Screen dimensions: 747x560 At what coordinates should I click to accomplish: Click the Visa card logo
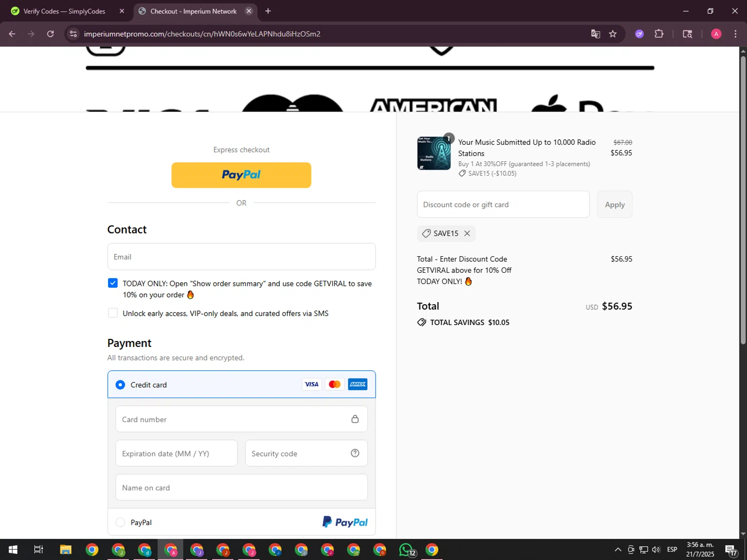pyautogui.click(x=312, y=384)
